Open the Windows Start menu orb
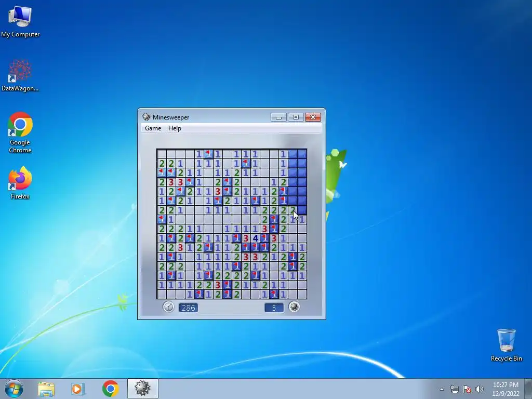Viewport: 532px width, 399px height. click(14, 389)
